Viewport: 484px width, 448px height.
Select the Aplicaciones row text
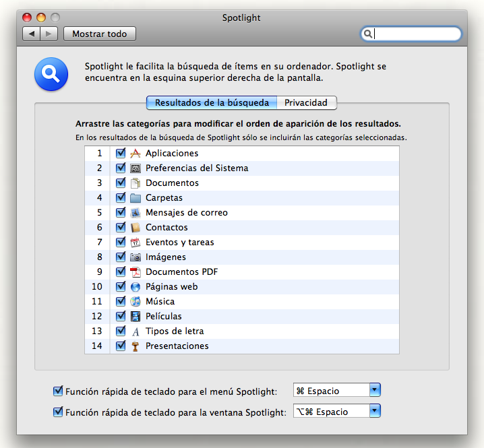(x=172, y=154)
